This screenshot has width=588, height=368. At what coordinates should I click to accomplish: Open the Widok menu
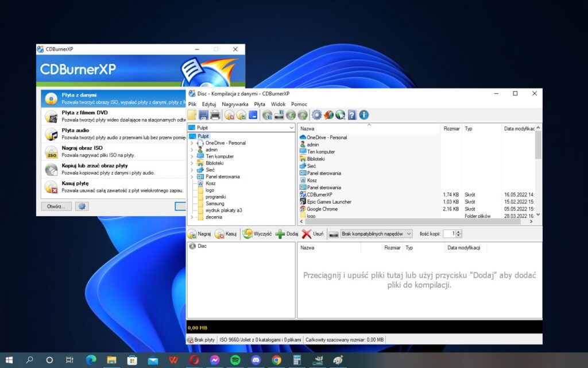click(x=278, y=105)
